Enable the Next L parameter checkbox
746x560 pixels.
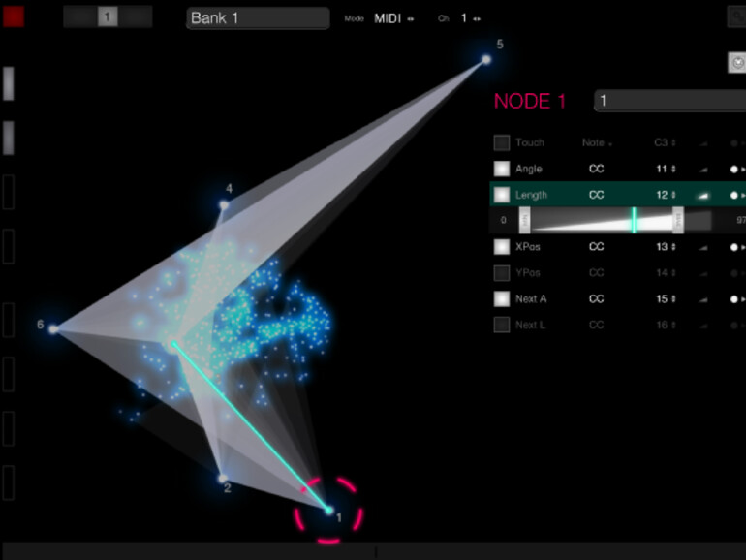[502, 325]
